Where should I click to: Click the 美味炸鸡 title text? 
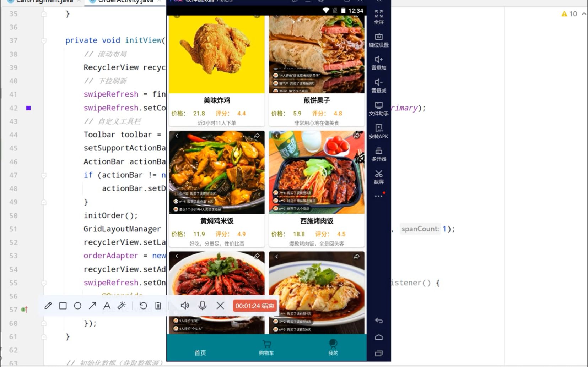pyautogui.click(x=217, y=100)
